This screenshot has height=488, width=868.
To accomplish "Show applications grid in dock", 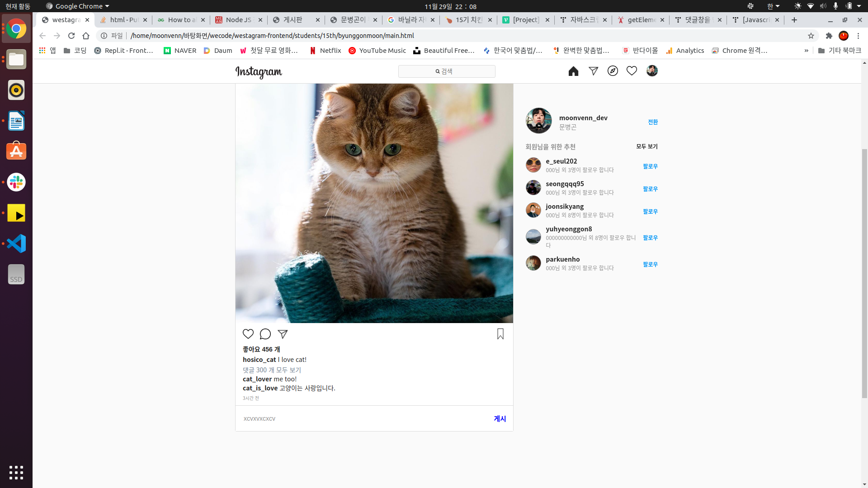I will tap(16, 472).
